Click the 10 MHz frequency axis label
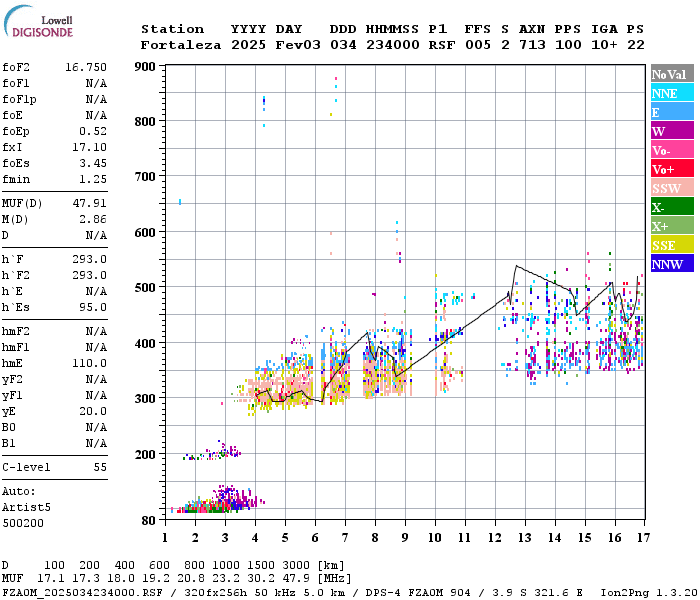This screenshot has width=700, height=600. coord(435,538)
